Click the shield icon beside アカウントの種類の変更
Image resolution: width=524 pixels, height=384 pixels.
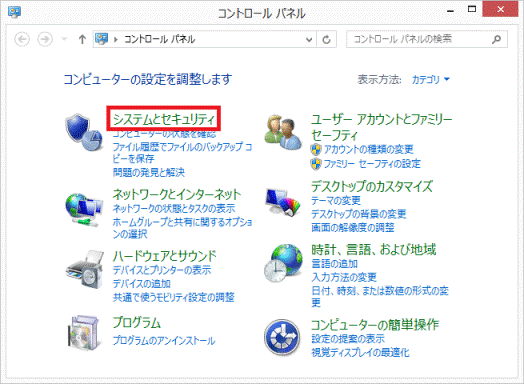(316, 149)
